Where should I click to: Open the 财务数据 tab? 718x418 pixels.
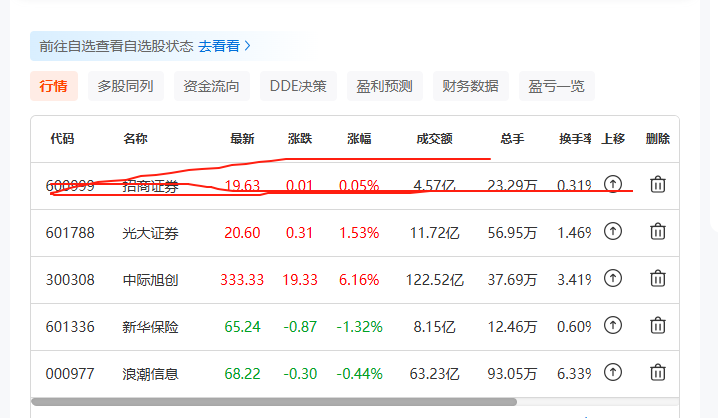471,86
